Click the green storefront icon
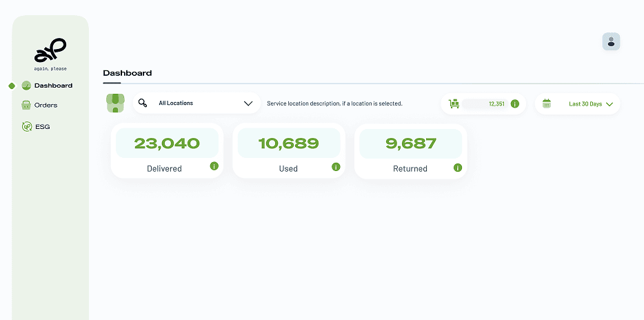The height and width of the screenshot is (320, 644). coord(115,103)
